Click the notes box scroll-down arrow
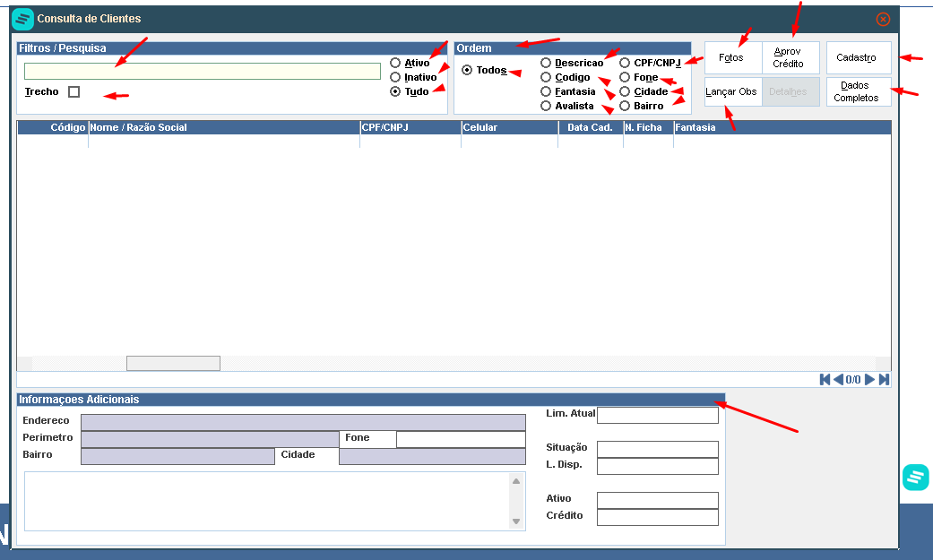Image resolution: width=933 pixels, height=560 pixels. coord(516,521)
